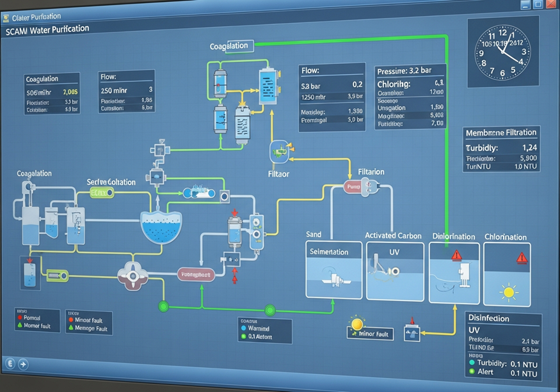
Task: Click the warning triangle on Chlorination tile
Action: tap(522, 258)
